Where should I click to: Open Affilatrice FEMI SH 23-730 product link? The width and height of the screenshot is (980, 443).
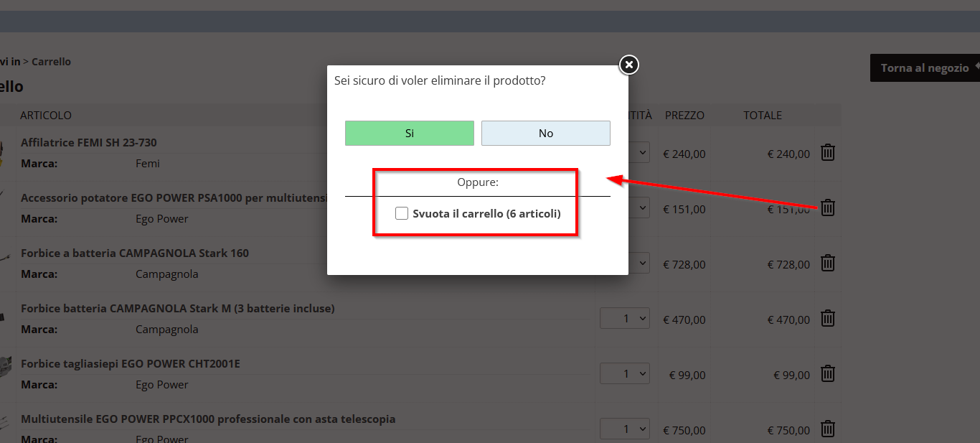pyautogui.click(x=89, y=142)
